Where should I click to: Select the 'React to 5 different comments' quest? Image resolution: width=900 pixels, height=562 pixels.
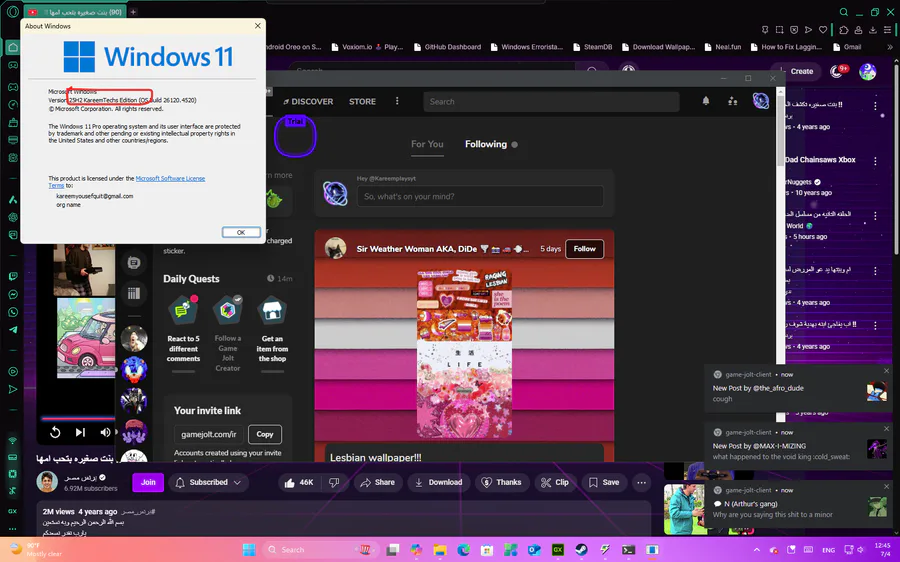183,330
